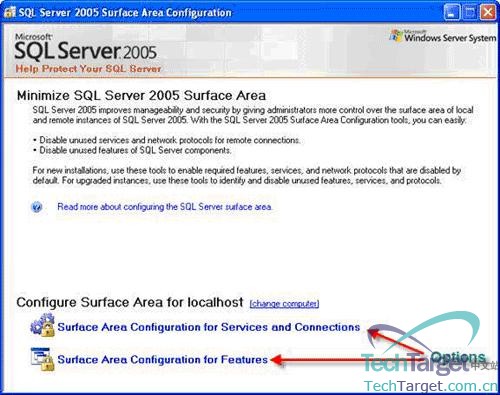Click the Help Protect Your SQL Server tagline
The width and height of the screenshot is (500, 395).
88,69
